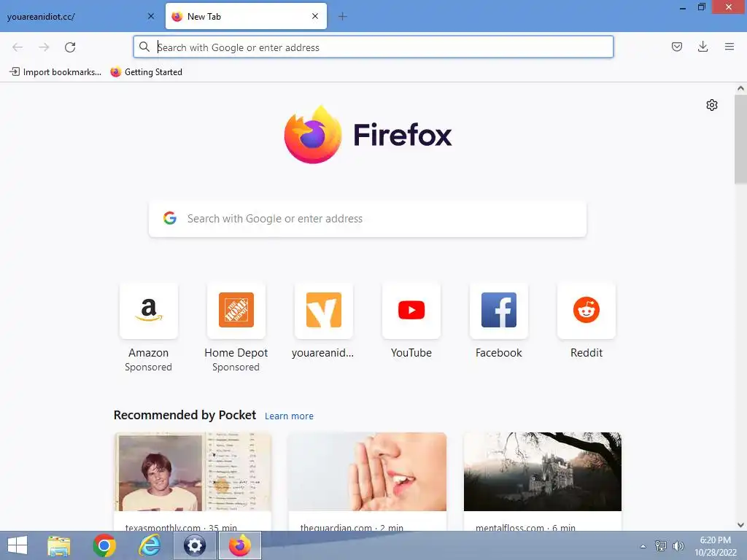
Task: Open the Save to Pocket icon
Action: tap(676, 47)
